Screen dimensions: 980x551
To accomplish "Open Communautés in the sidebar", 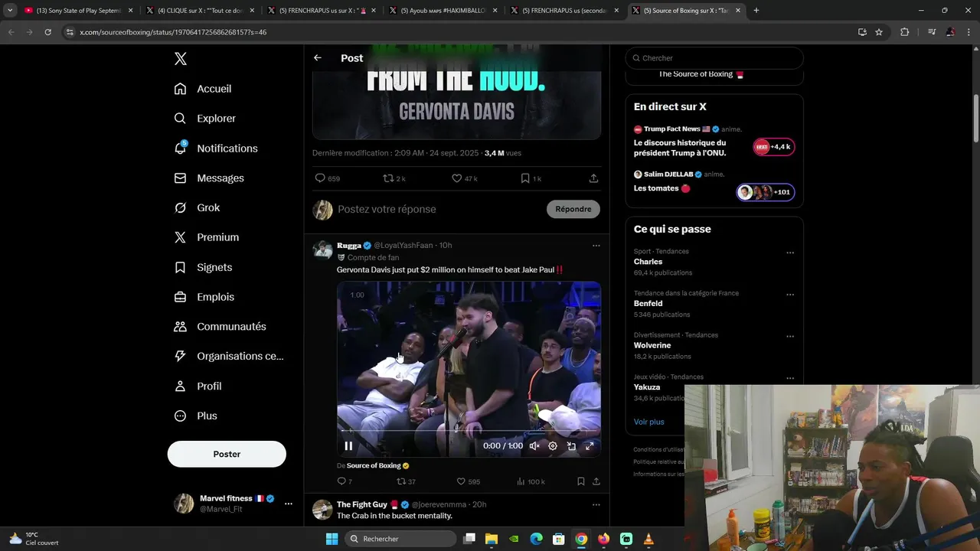I will pyautogui.click(x=220, y=327).
